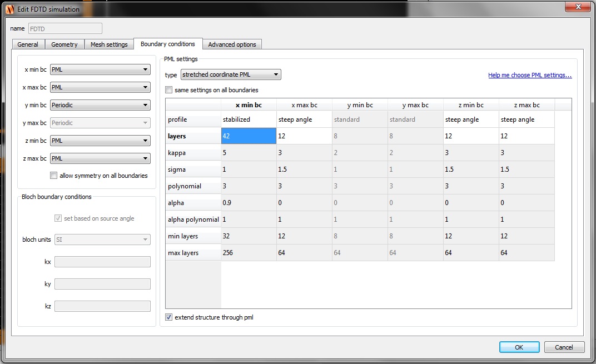The width and height of the screenshot is (596, 364).
Task: Click the name input field
Action: point(65,28)
